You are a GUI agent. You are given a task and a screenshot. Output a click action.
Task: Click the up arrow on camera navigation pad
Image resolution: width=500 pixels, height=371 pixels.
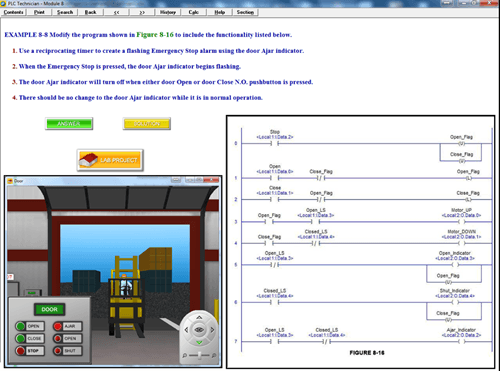199,317
